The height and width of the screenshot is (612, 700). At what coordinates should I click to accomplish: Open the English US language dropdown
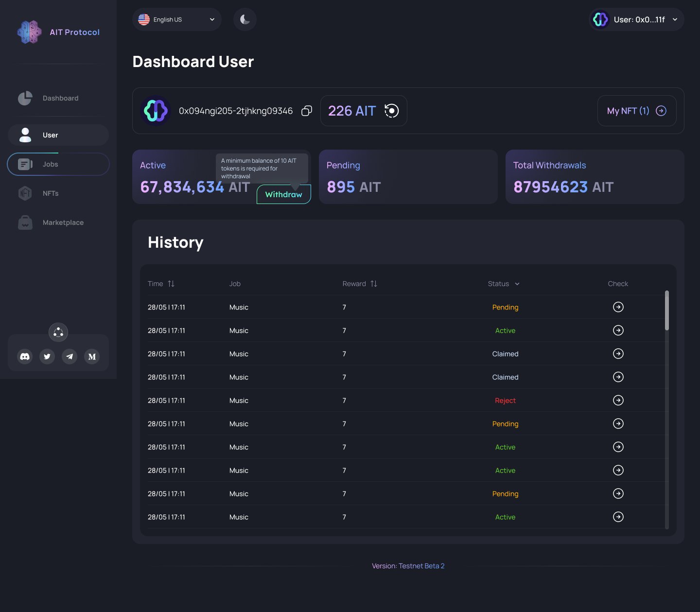tap(176, 19)
